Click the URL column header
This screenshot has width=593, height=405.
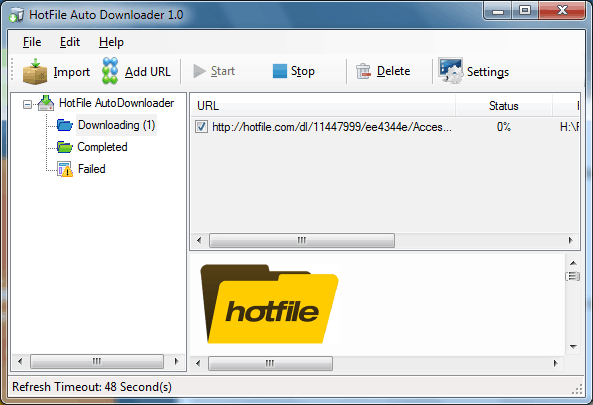(323, 106)
